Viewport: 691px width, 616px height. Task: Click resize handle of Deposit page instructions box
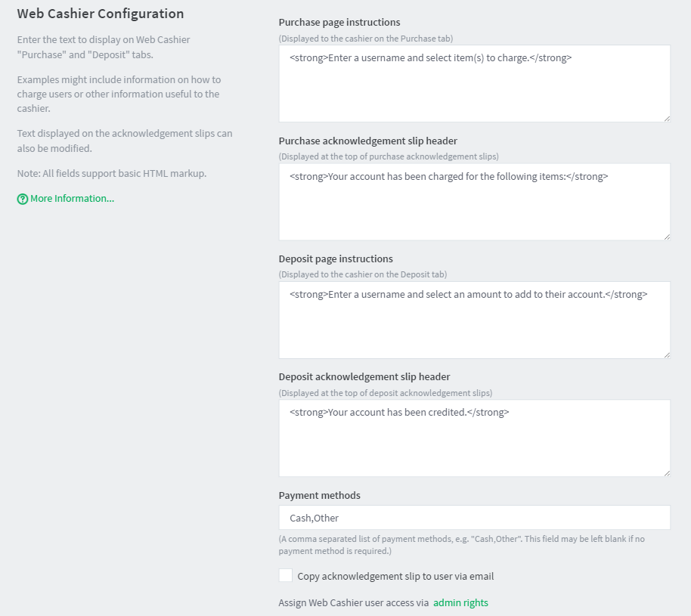coord(667,354)
